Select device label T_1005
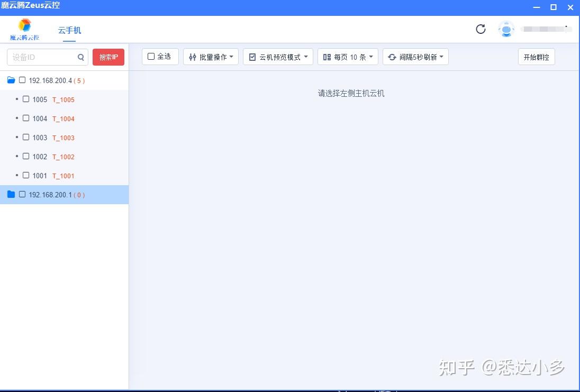 (x=64, y=100)
